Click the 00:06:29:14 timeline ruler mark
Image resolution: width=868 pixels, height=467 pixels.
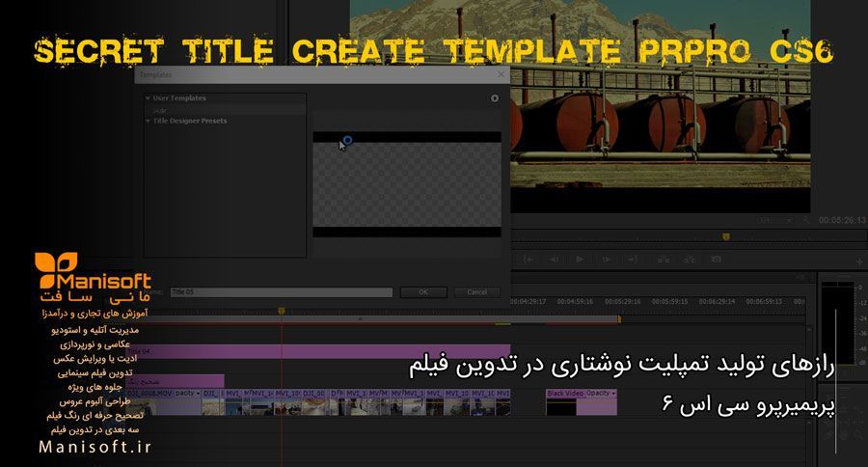click(717, 301)
